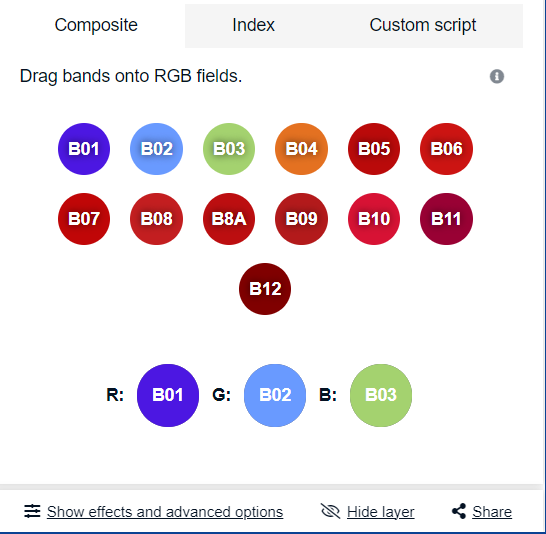Select the B04 orange band circle

[301, 149]
